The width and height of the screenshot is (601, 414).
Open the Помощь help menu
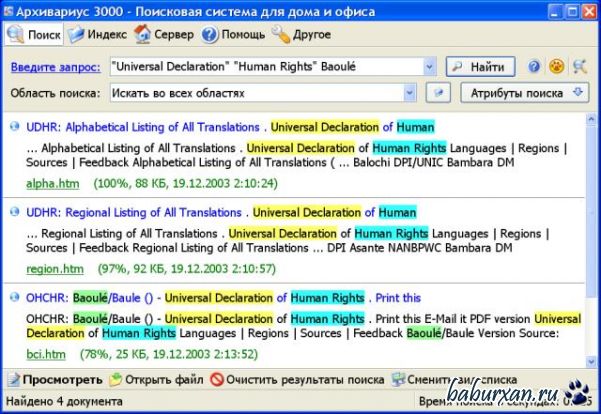231,34
